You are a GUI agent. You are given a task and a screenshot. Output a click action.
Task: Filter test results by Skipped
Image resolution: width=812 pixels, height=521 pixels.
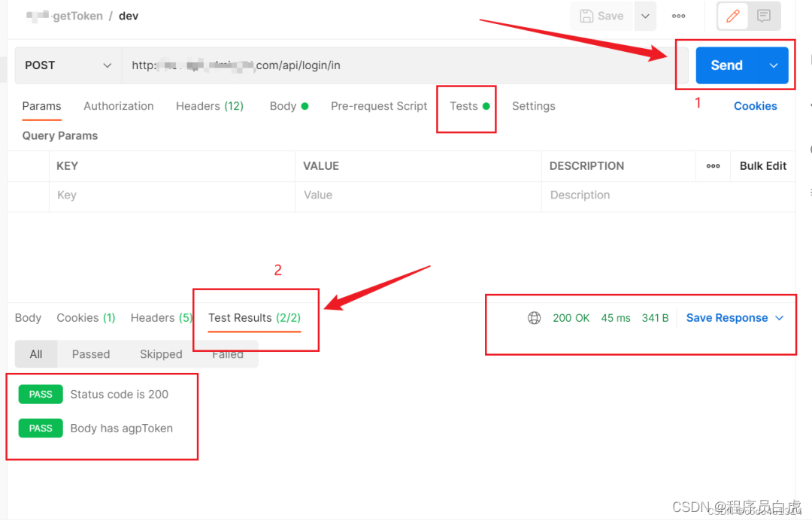coord(161,354)
